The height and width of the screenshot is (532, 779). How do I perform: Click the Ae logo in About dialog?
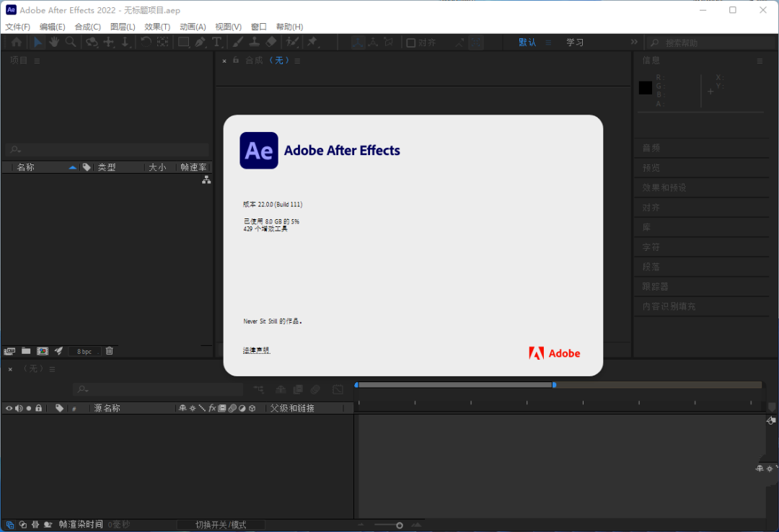pyautogui.click(x=259, y=151)
